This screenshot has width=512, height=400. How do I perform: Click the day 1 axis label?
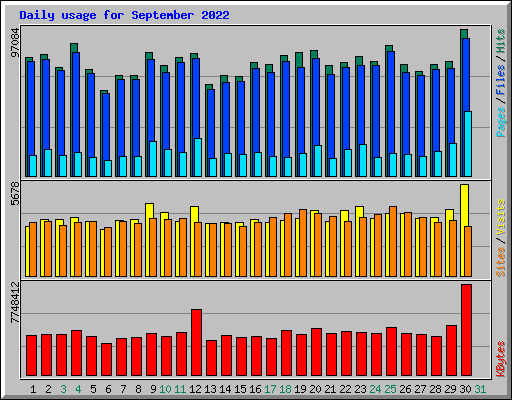33,389
